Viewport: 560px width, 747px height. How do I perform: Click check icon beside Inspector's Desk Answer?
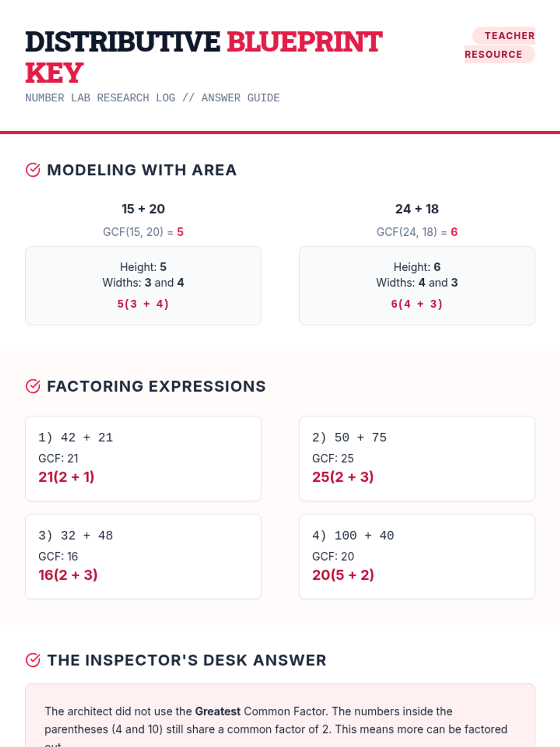33,660
